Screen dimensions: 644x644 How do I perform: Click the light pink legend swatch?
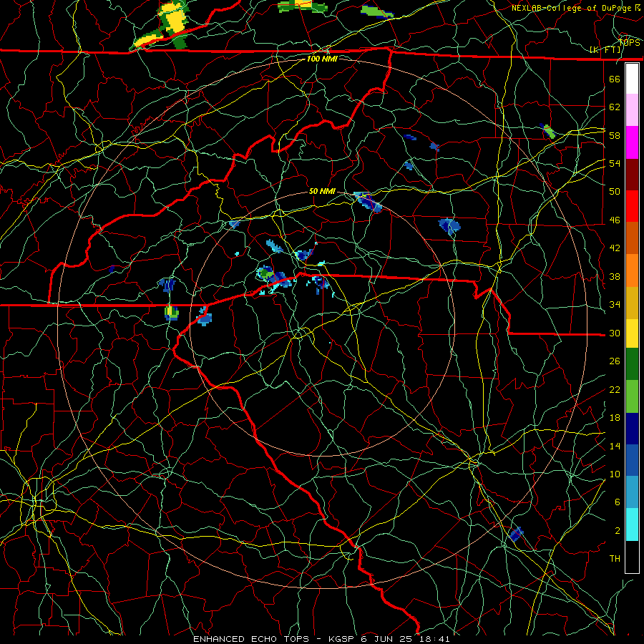tap(632, 109)
